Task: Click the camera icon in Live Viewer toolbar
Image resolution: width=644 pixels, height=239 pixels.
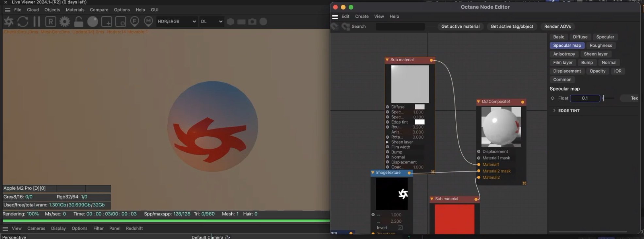Action: click(252, 22)
